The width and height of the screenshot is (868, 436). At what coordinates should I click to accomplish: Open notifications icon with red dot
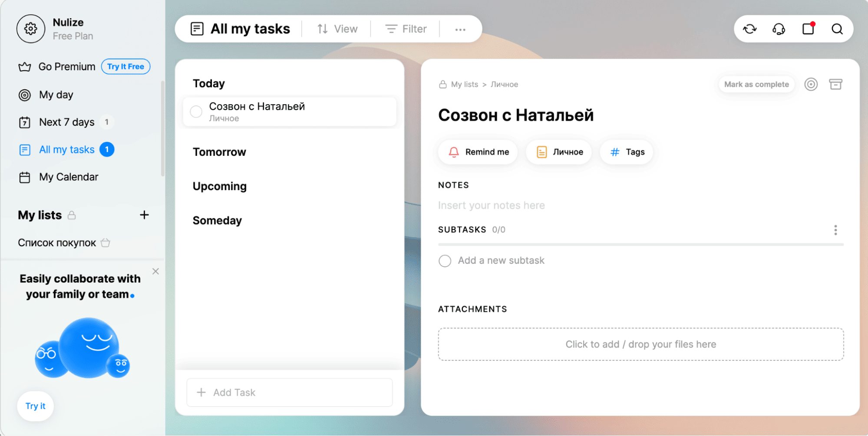tap(808, 29)
